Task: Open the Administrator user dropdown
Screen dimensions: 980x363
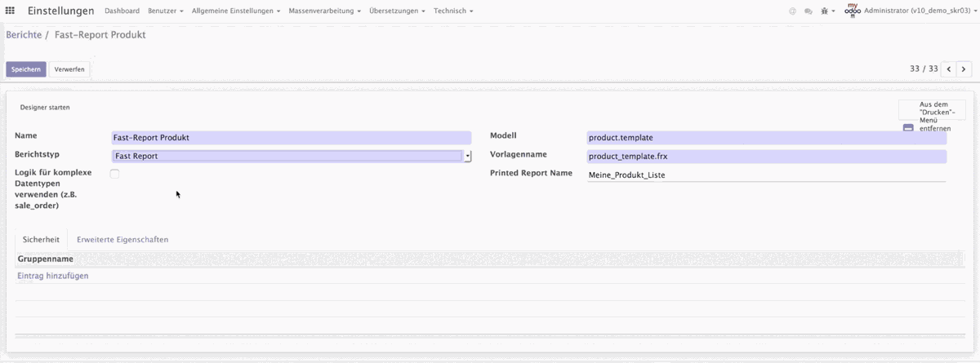Action: pyautogui.click(x=920, y=11)
